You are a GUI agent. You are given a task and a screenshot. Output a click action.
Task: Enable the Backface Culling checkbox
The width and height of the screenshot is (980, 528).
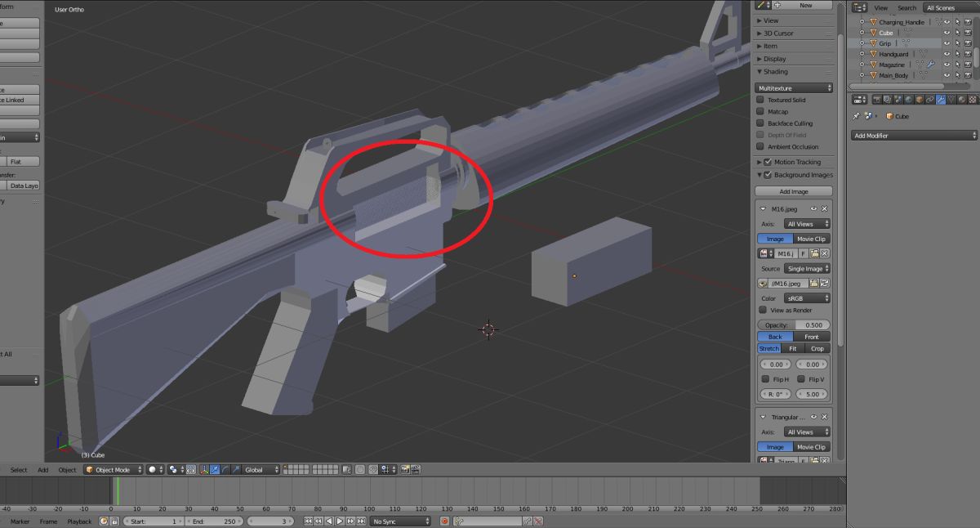coord(760,123)
